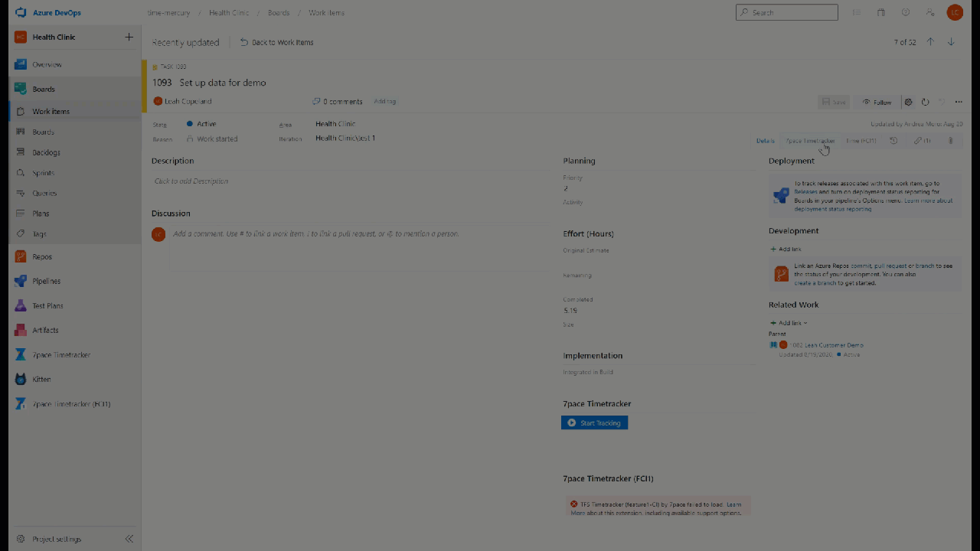Click the Completed field showing 5.19
The width and height of the screenshot is (980, 551).
coord(658,311)
